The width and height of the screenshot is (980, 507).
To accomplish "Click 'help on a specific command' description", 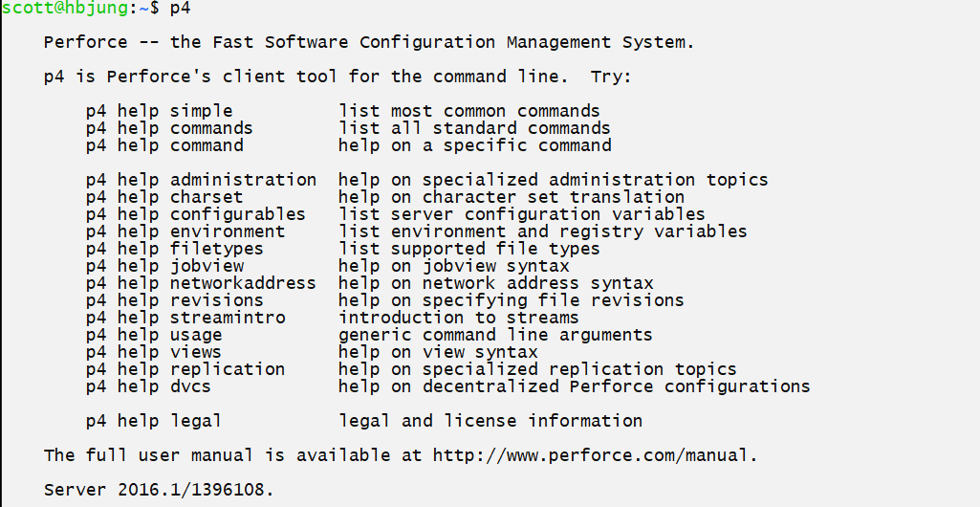I will [x=475, y=145].
